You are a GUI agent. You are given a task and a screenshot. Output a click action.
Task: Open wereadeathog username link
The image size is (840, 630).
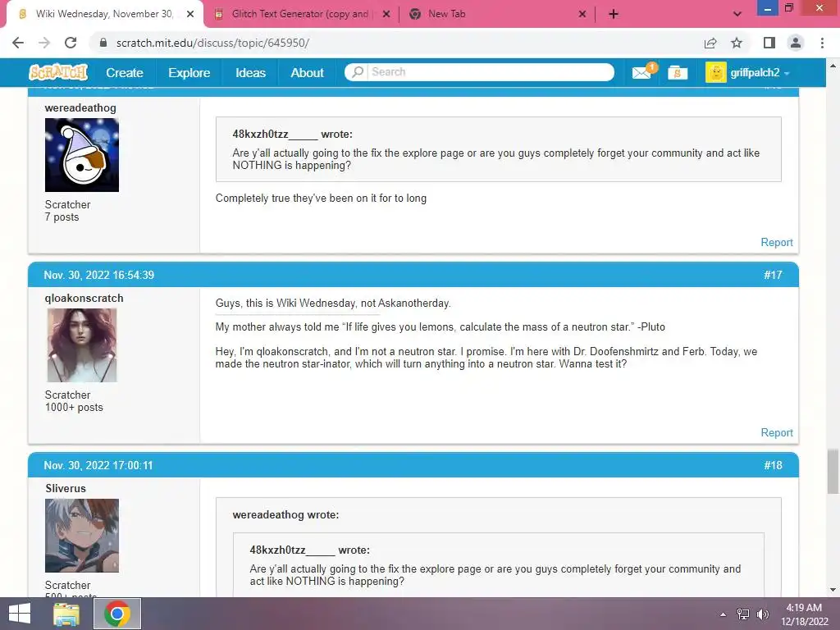click(80, 108)
